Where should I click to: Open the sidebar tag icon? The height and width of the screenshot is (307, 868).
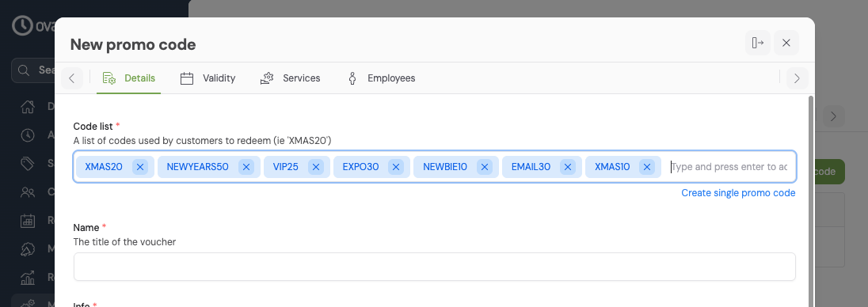pyautogui.click(x=27, y=163)
